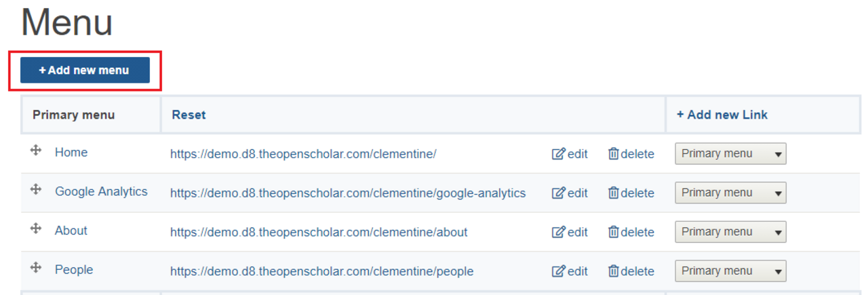Viewport: 868px width, 295px height.
Task: Click edit pencil icon for Google Analytics
Action: 559,193
